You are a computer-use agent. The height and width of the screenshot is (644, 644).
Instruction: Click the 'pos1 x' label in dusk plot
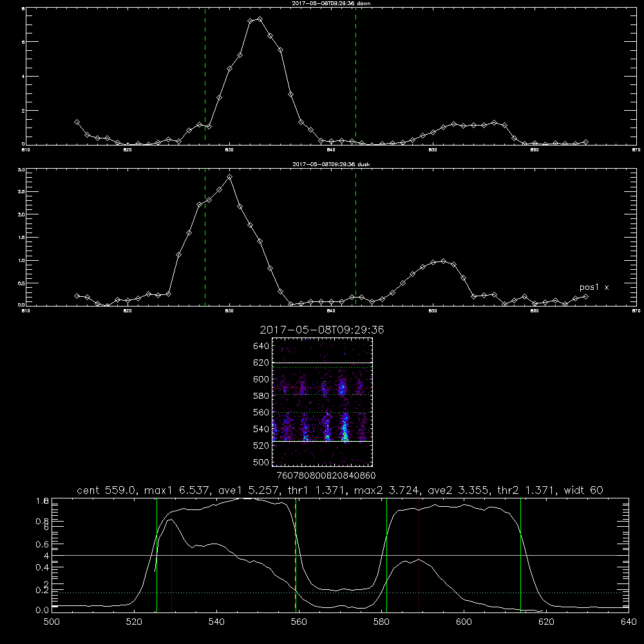point(594,287)
